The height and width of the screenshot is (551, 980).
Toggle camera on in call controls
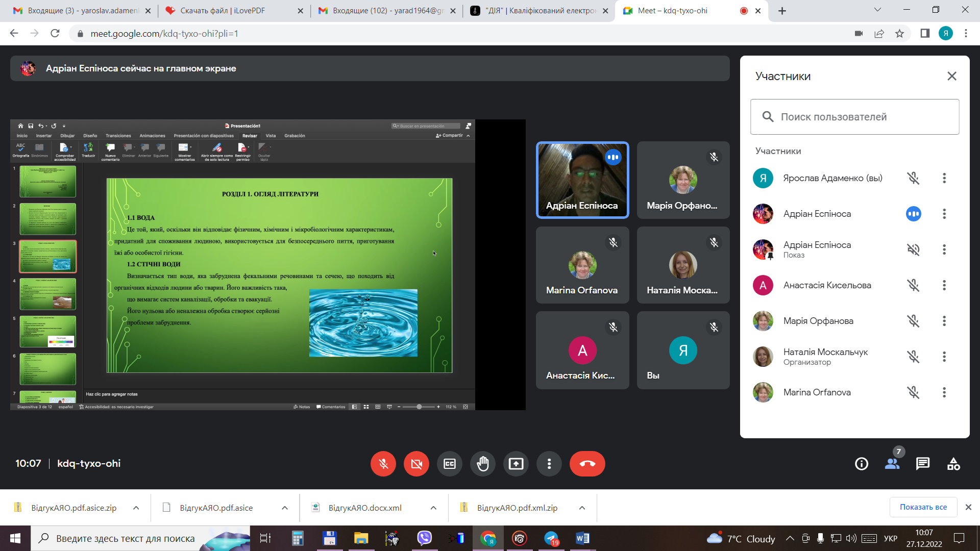(416, 464)
